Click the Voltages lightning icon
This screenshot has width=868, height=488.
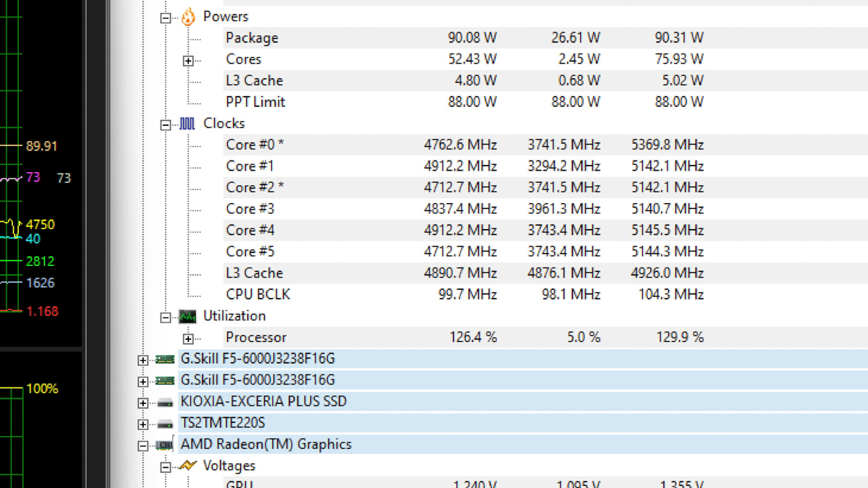tap(187, 466)
